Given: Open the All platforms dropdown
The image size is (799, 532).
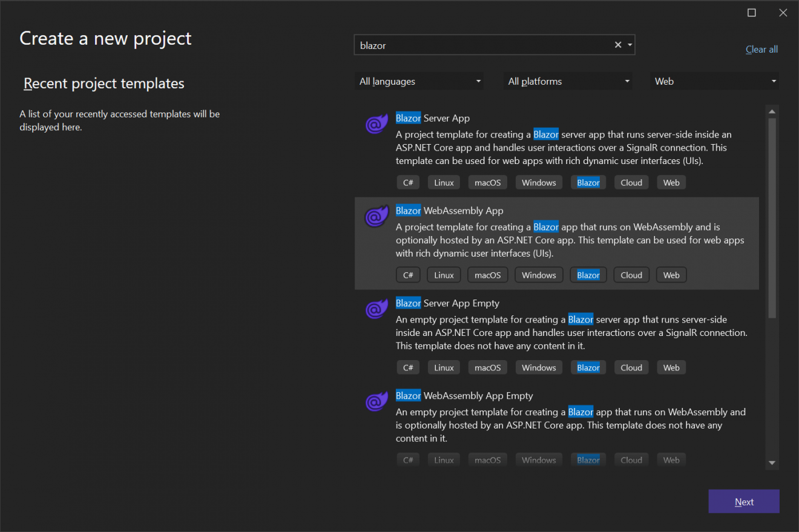Looking at the screenshot, I should pos(568,80).
